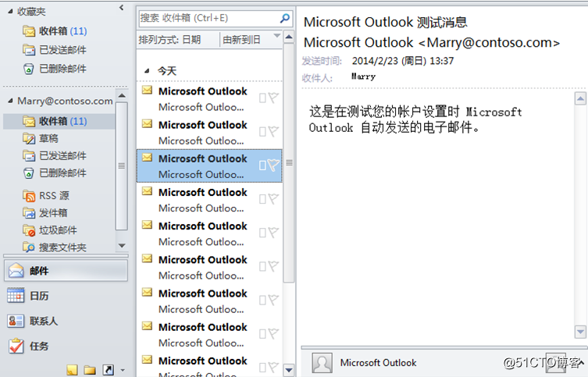
Task: Open the 垃圾邮件 junk folder
Action: coord(50,230)
